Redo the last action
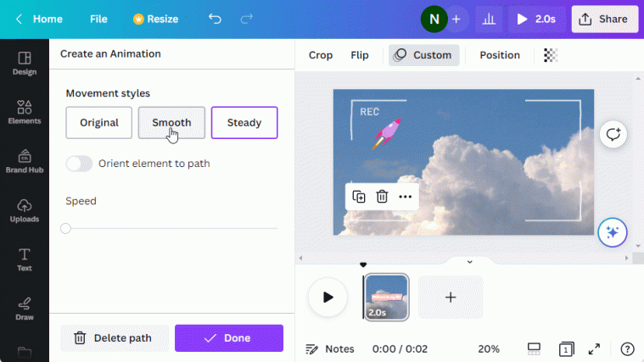The height and width of the screenshot is (362, 644). click(x=246, y=19)
